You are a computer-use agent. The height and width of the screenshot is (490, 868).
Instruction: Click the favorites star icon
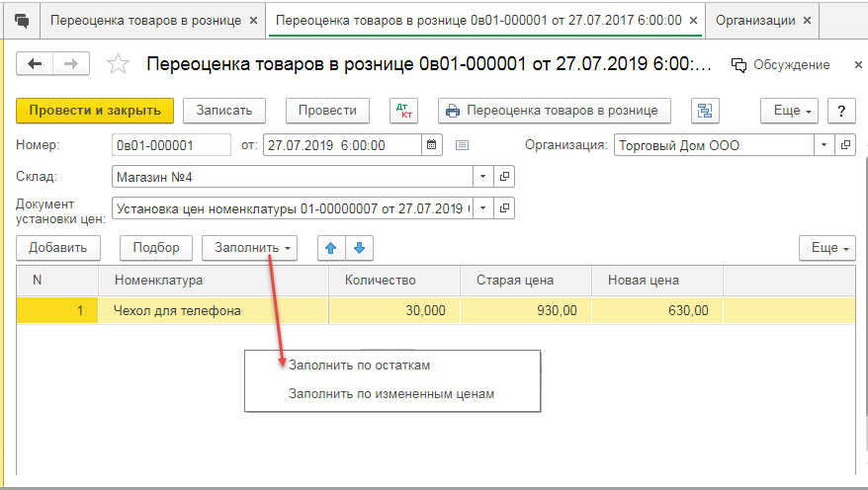click(x=118, y=64)
